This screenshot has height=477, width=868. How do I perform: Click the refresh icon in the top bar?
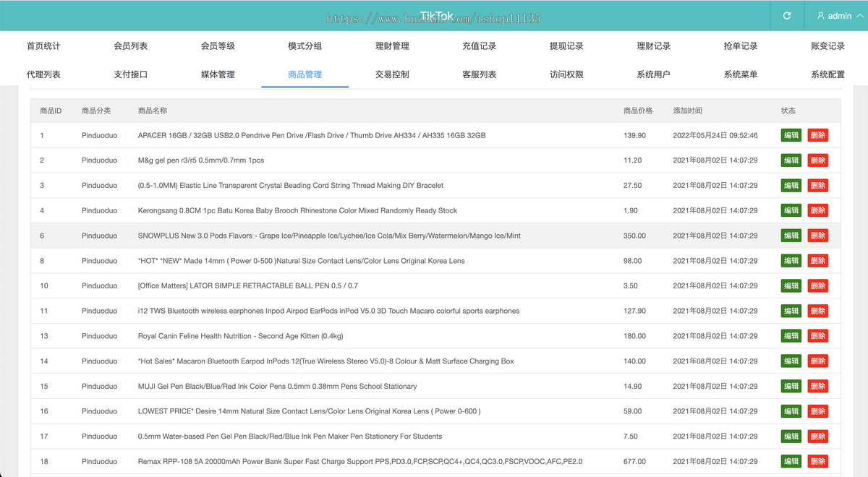point(787,14)
